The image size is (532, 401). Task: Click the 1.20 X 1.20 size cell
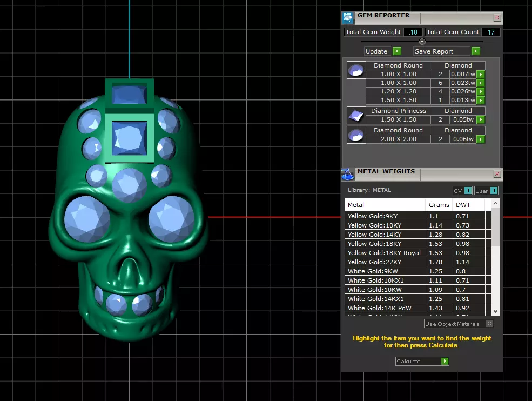tap(398, 92)
